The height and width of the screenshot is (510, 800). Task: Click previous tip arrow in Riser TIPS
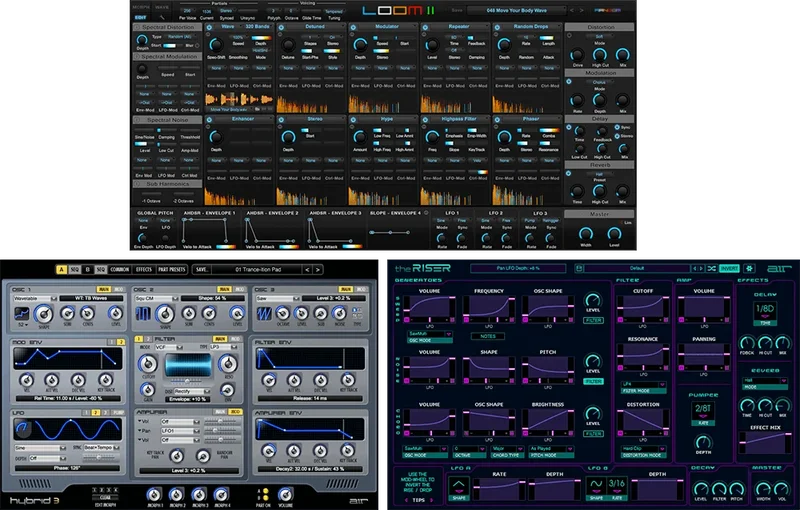tap(407, 500)
